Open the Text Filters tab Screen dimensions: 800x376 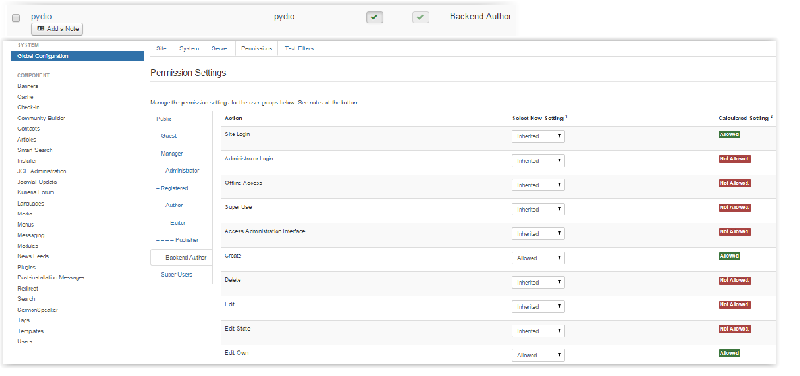click(x=299, y=48)
